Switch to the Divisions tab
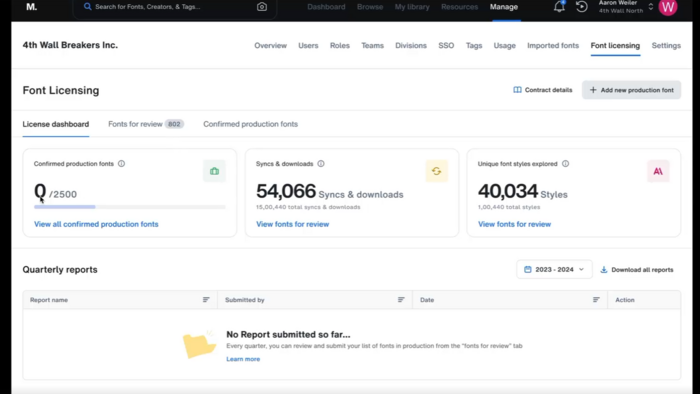The height and width of the screenshot is (394, 700). pos(411,46)
